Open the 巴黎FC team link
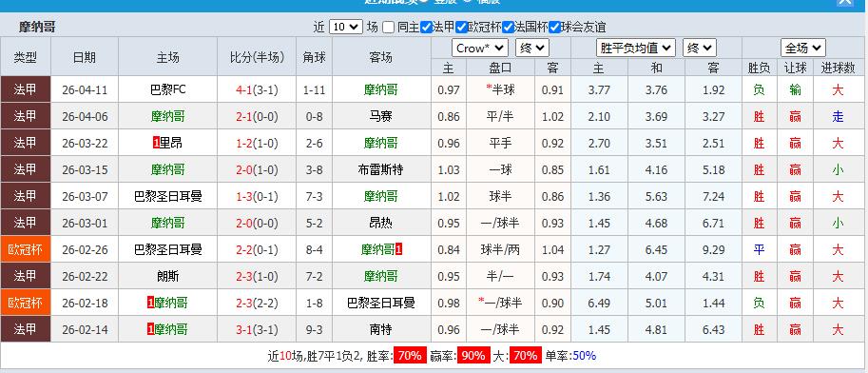This screenshot has width=868, height=373. (167, 89)
